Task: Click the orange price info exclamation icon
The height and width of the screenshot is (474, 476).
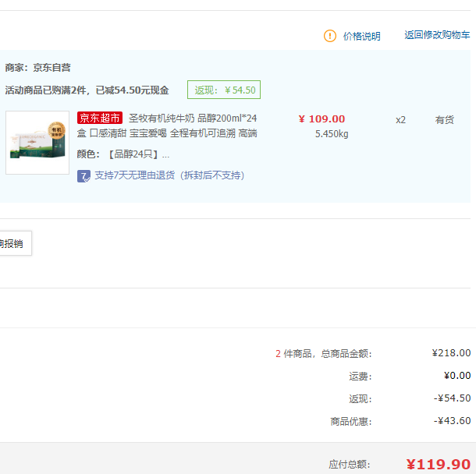Action: click(x=329, y=36)
